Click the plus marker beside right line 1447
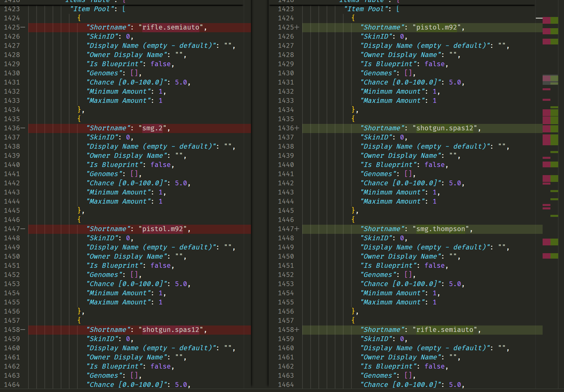564x392 pixels. coord(297,229)
